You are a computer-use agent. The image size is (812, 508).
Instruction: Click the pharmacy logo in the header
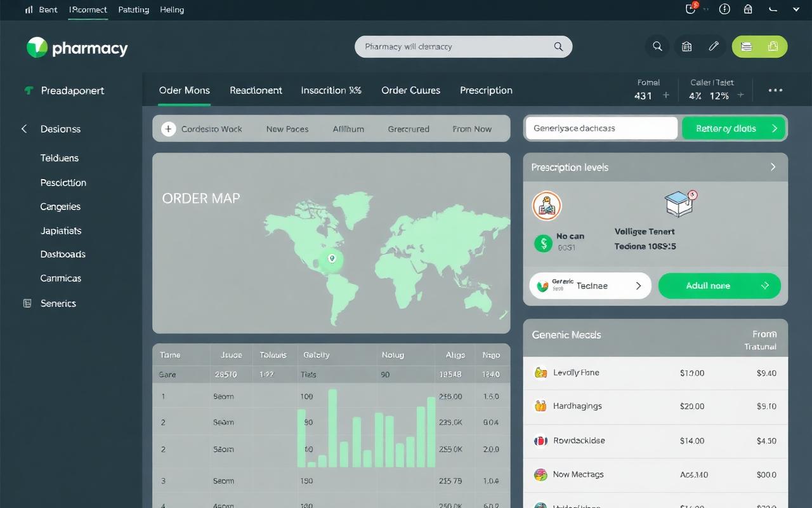coord(76,47)
